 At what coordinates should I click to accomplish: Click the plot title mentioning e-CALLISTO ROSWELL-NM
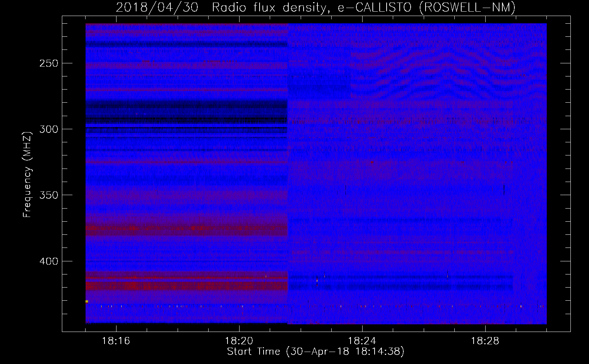[316, 7]
